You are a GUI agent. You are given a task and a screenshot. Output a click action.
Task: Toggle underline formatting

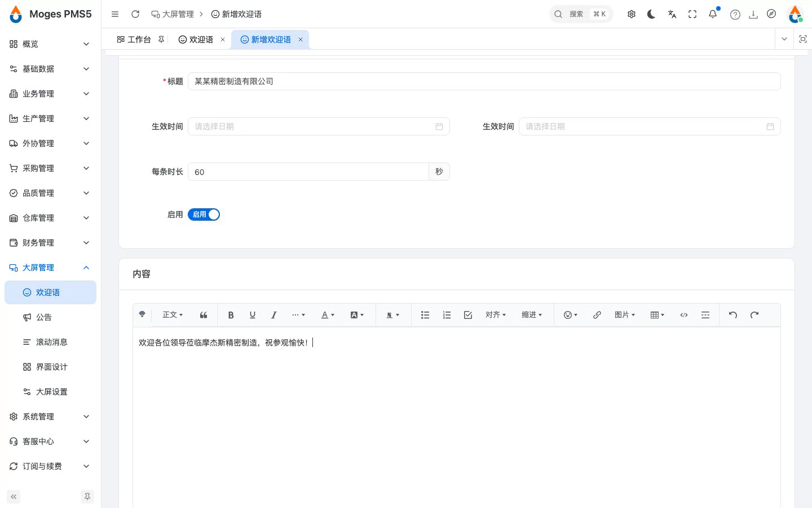[x=253, y=315]
